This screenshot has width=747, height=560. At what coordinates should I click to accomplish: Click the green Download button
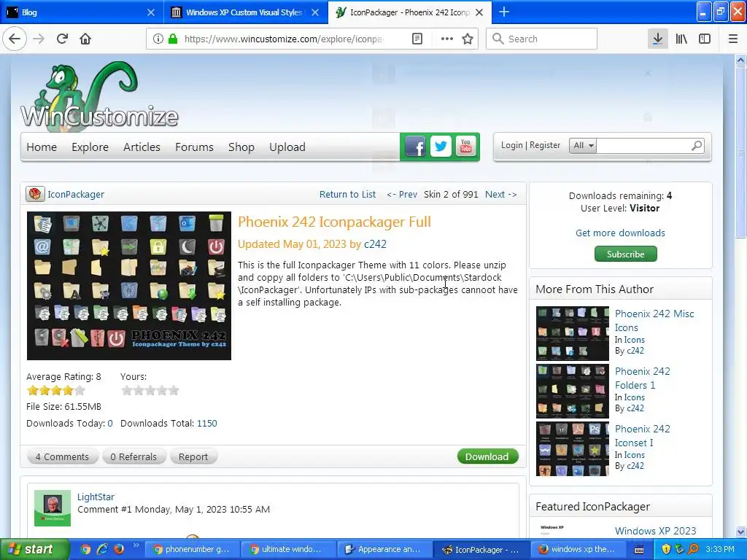[487, 456]
